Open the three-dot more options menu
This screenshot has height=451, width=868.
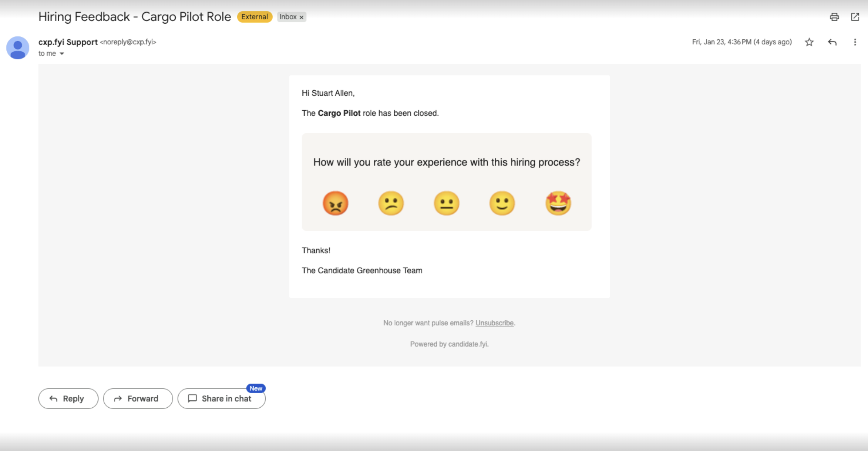pos(855,42)
